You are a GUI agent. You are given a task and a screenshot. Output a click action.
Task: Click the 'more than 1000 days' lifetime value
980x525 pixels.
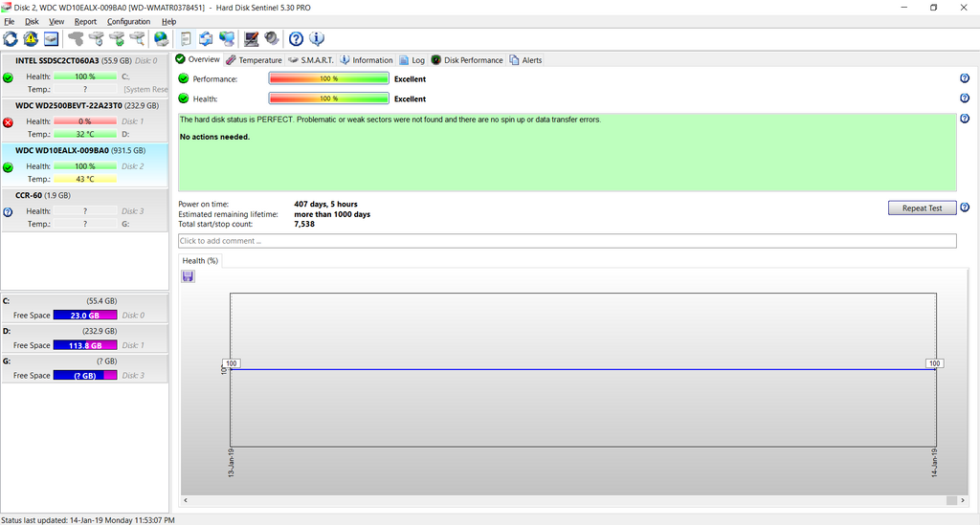[332, 214]
